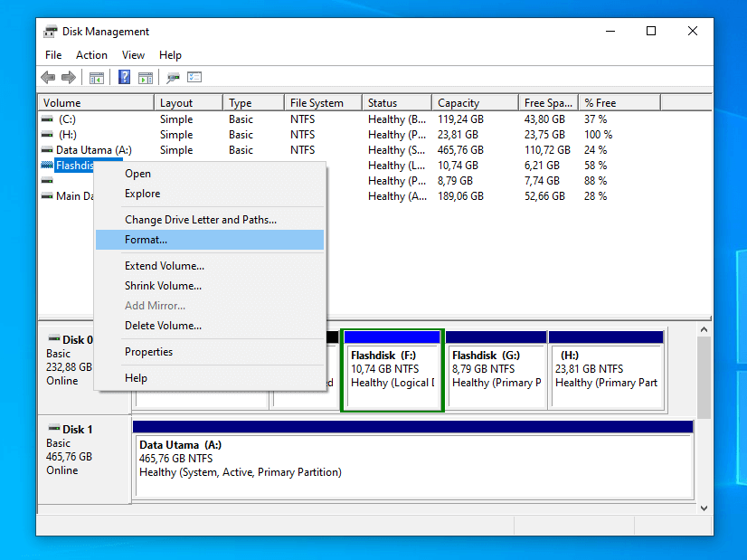
Task: Choose Explore from the context menu
Action: [x=210, y=194]
